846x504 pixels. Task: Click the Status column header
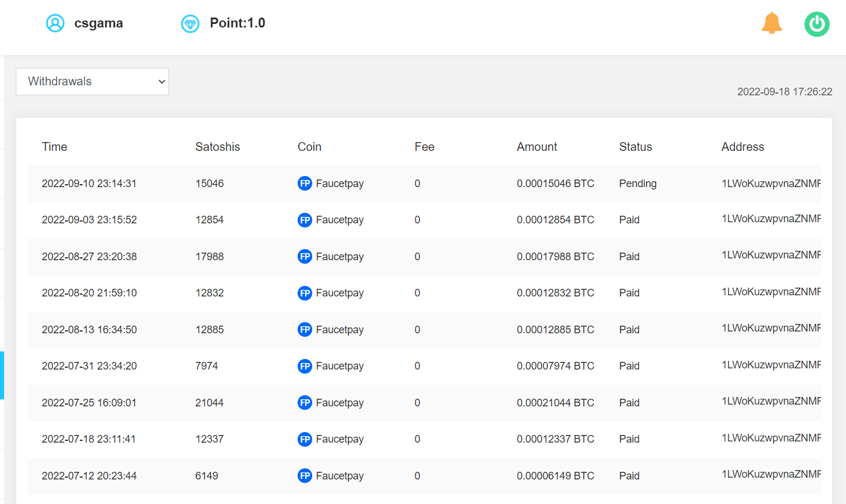636,147
